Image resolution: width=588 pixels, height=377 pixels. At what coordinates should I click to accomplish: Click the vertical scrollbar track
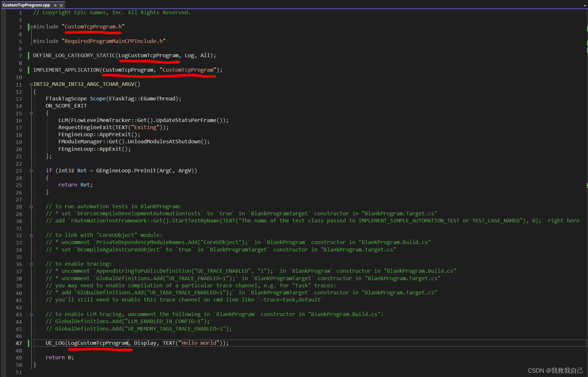(587, 226)
